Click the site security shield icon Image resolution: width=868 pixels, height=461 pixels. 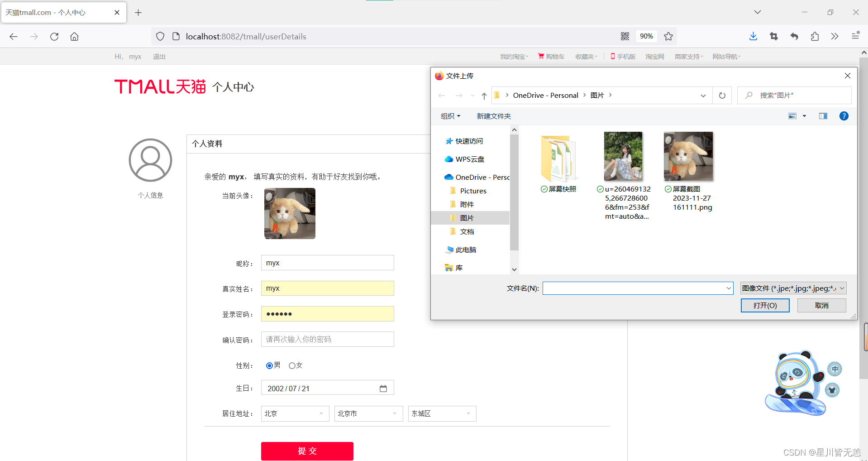(x=160, y=36)
